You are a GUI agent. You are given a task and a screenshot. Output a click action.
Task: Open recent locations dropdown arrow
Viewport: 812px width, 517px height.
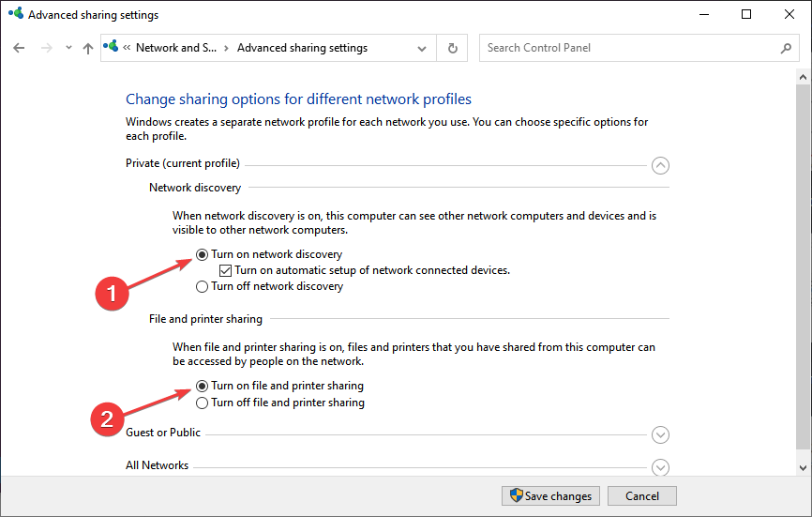68,48
